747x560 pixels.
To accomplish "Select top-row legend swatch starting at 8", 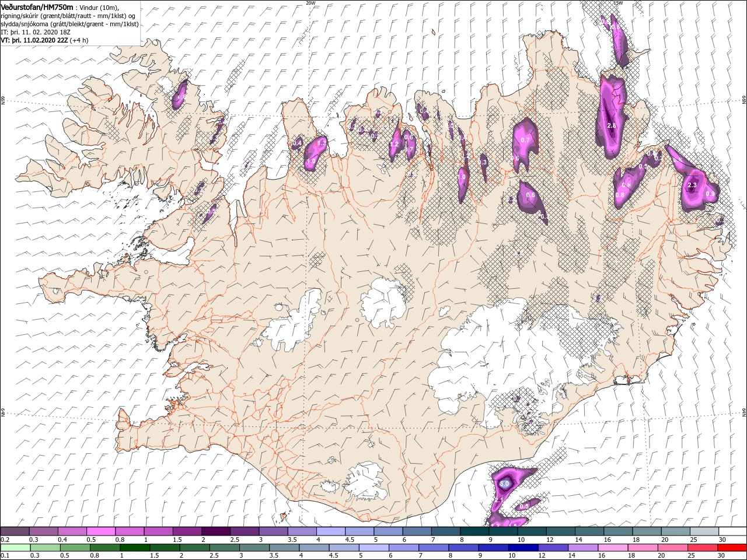I will pos(474,531).
